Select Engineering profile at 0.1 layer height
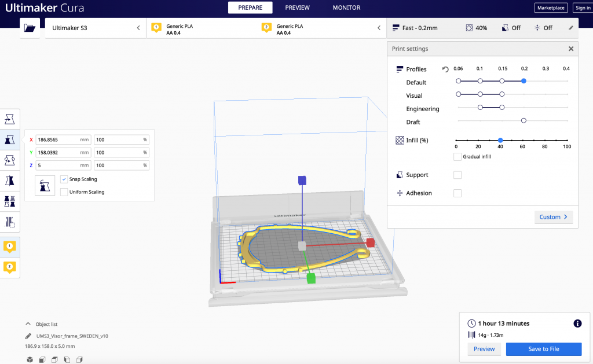Screen dimensions: 593x364 click(480, 107)
